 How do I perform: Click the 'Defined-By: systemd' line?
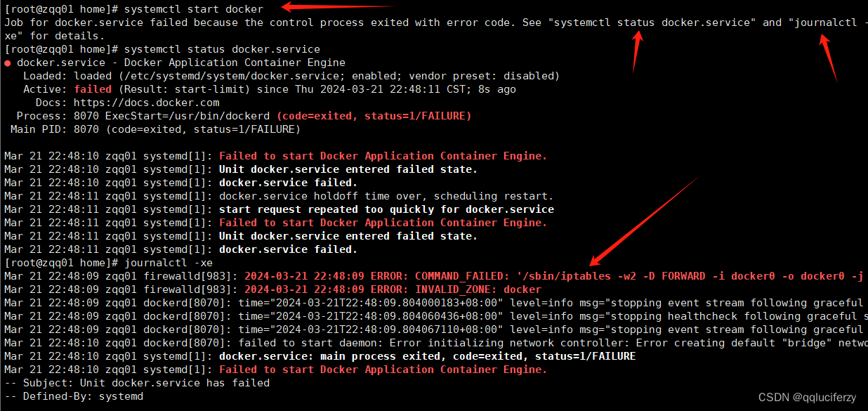click(x=74, y=396)
